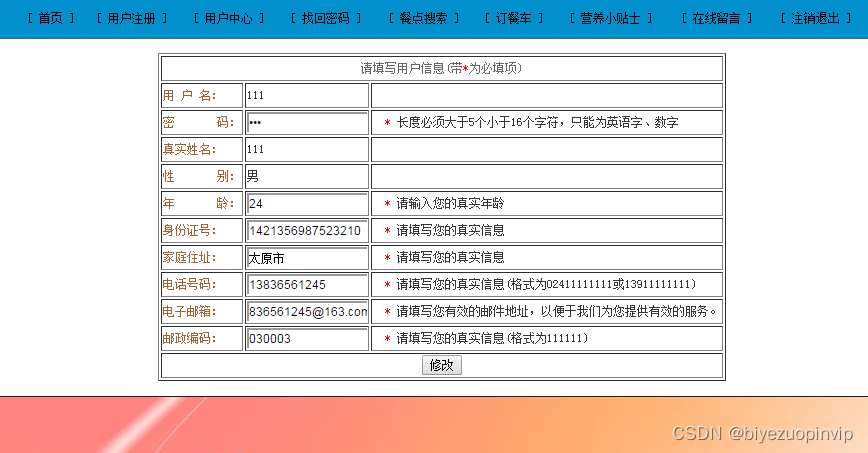This screenshot has height=453, width=868.
Task: Edit the 邮政编码 field showing 030003
Action: click(x=307, y=338)
